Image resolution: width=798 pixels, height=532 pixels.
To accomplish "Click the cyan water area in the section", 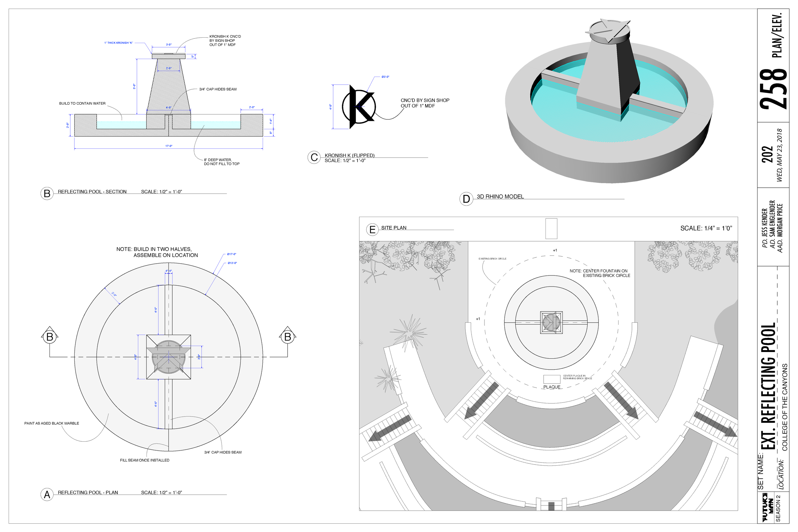I will pyautogui.click(x=121, y=125).
